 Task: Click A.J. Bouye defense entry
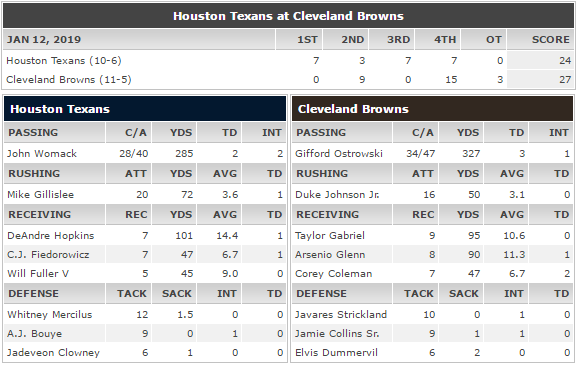coord(34,334)
